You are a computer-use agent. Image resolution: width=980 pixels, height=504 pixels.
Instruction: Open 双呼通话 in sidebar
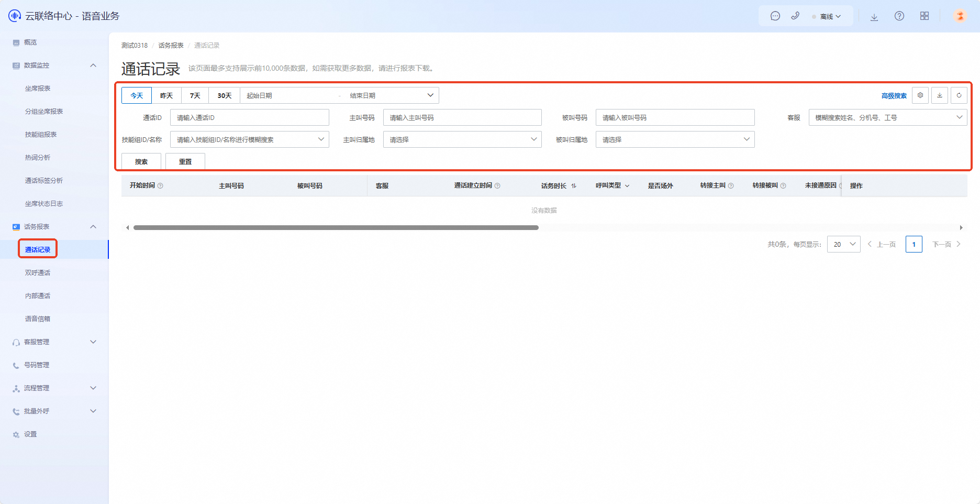[x=38, y=273]
